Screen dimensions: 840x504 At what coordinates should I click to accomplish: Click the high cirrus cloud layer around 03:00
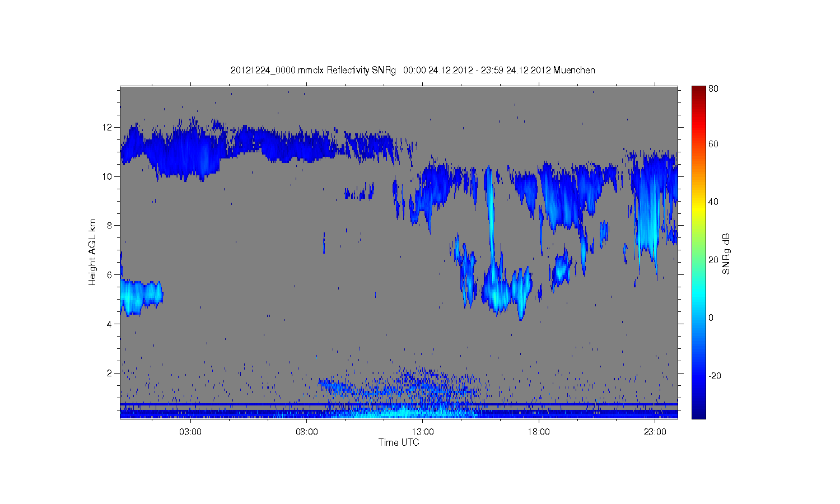click(x=188, y=151)
